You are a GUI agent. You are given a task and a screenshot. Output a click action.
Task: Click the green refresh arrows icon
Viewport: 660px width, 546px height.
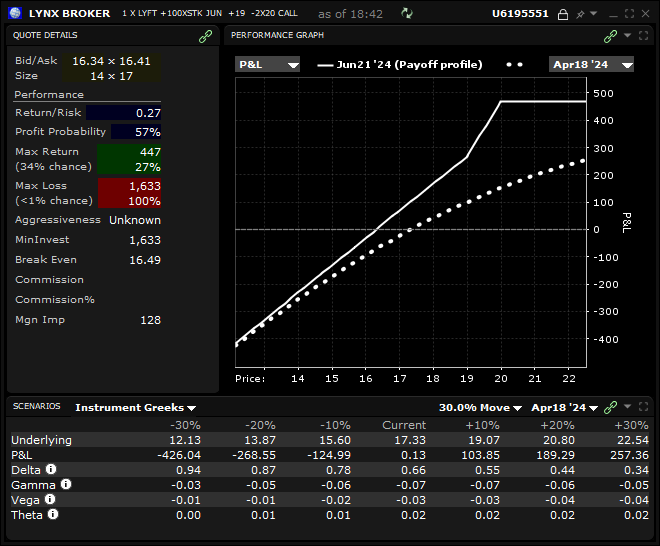point(406,14)
